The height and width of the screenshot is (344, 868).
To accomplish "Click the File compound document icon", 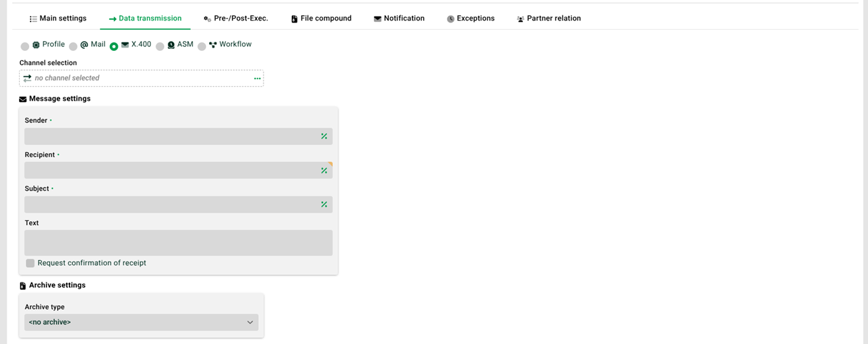I will tap(295, 19).
